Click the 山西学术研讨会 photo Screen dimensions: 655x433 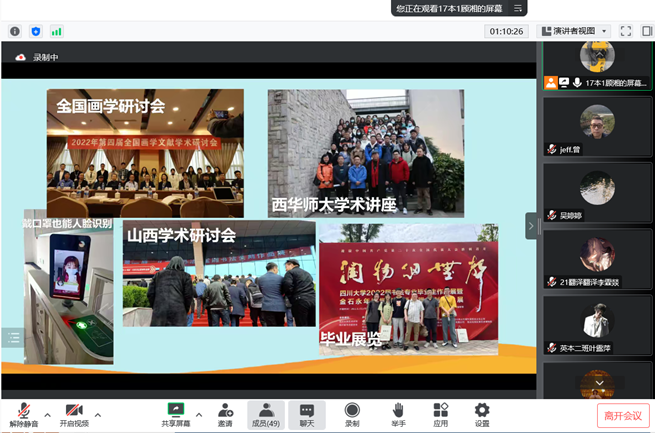coord(219,273)
